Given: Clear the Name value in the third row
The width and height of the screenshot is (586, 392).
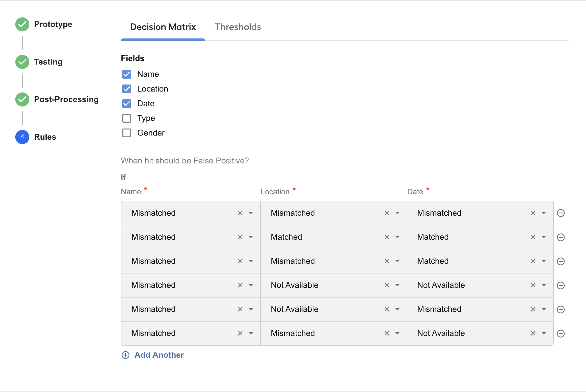Looking at the screenshot, I should tap(240, 261).
